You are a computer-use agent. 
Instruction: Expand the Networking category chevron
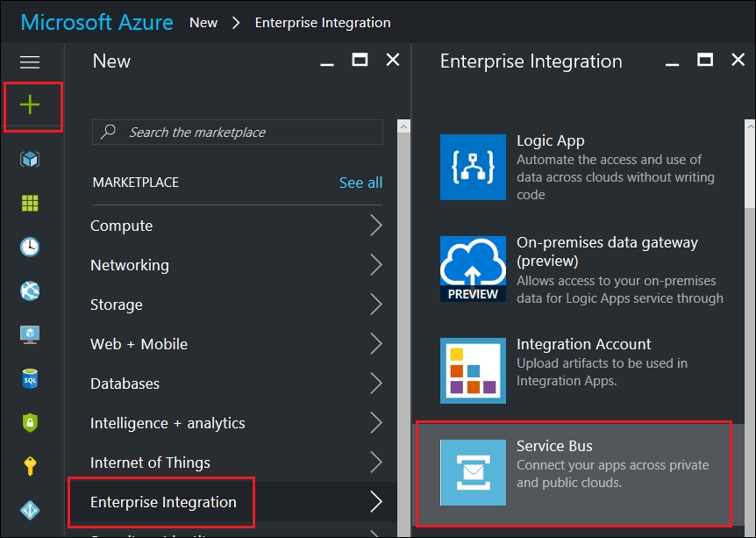(x=376, y=265)
